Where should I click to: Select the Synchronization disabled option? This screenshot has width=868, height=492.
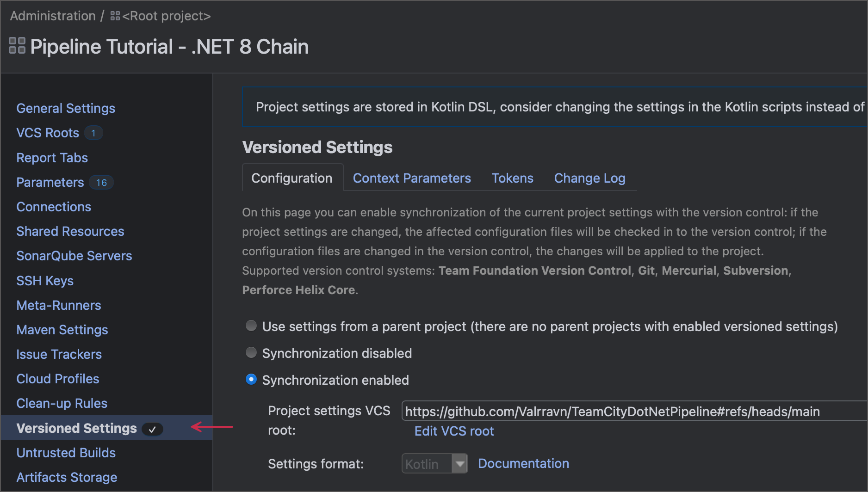coord(251,352)
